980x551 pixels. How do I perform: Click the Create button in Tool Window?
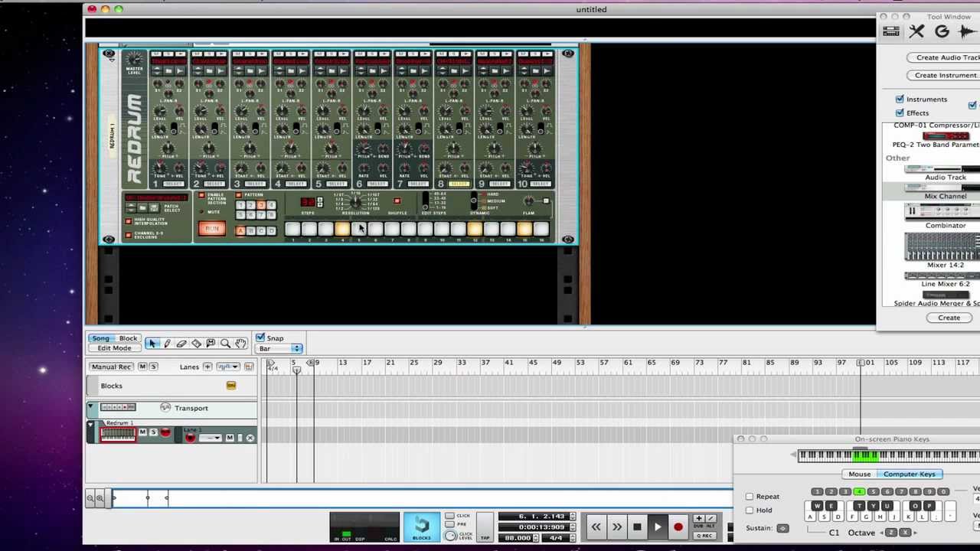pos(949,318)
